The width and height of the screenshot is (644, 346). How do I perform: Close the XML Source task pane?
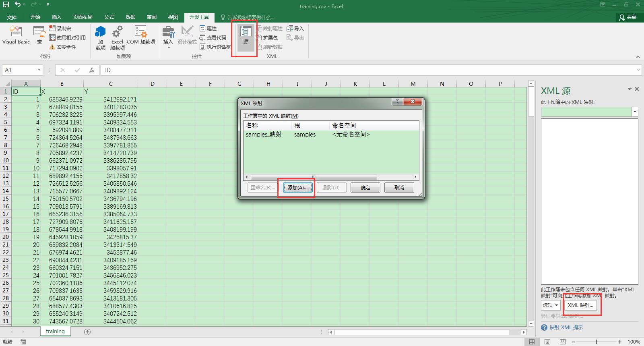coord(637,89)
